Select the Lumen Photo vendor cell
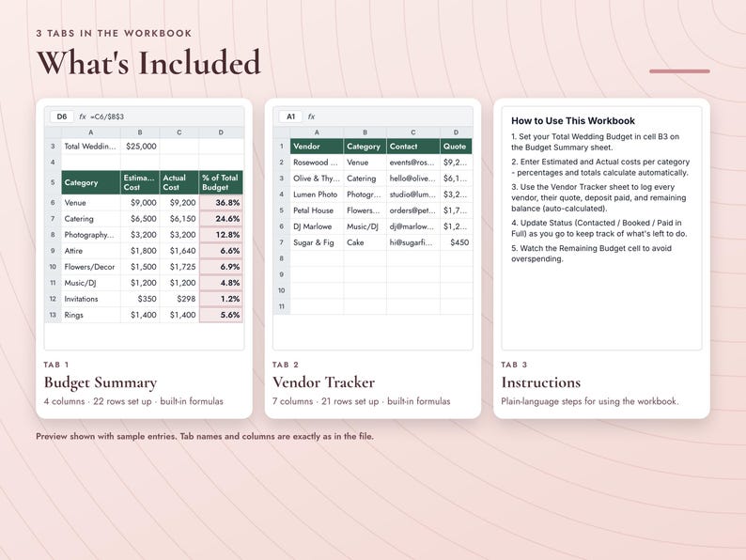Image resolution: width=746 pixels, height=560 pixels. [x=317, y=194]
